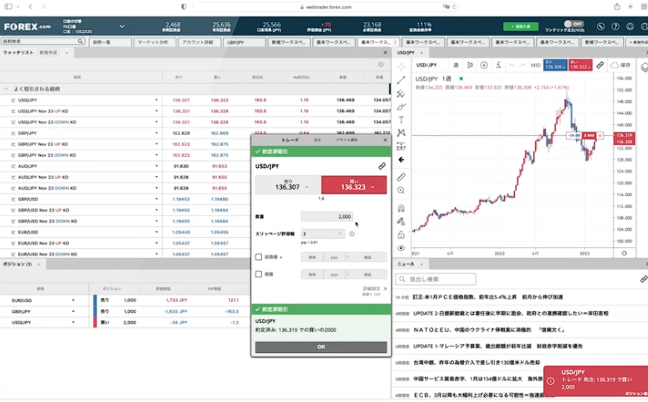Click the red USD/JPY trade notification toast

[x=596, y=381]
